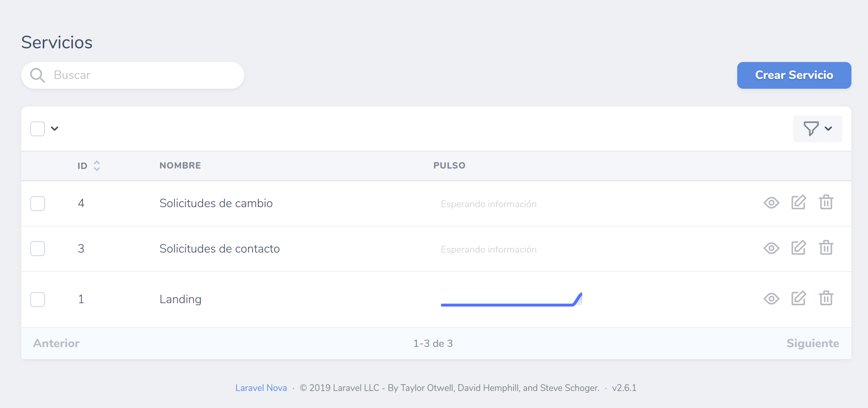Open the filter dropdown menu
The height and width of the screenshot is (408, 868).
pos(817,129)
